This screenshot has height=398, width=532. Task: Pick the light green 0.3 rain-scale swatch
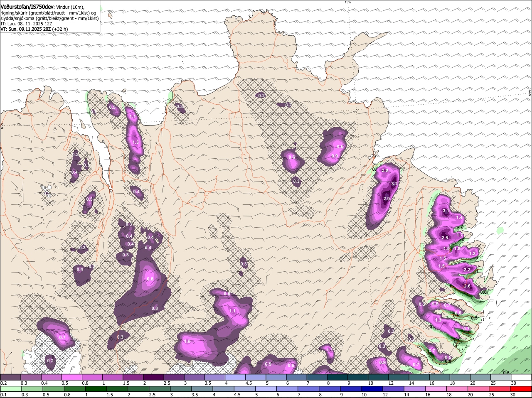[32, 389]
